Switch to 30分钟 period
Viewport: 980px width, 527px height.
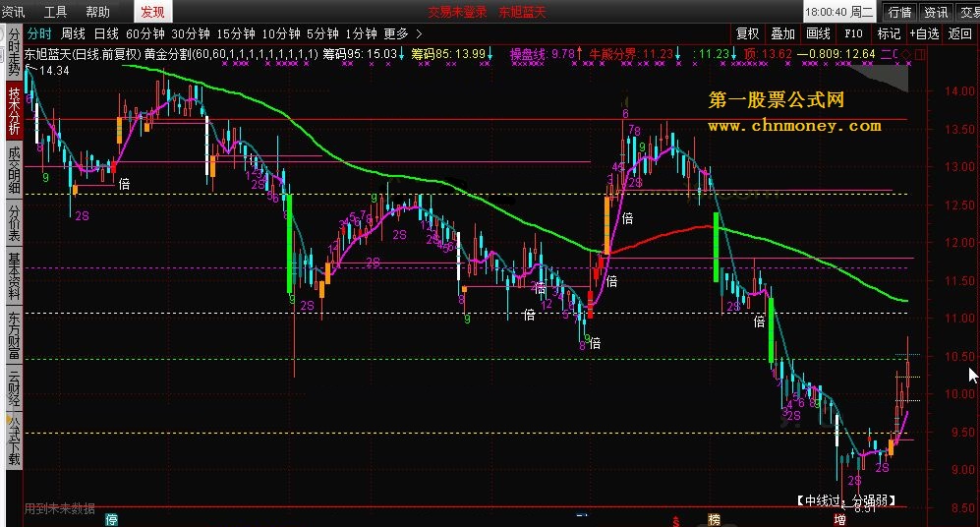pyautogui.click(x=191, y=33)
